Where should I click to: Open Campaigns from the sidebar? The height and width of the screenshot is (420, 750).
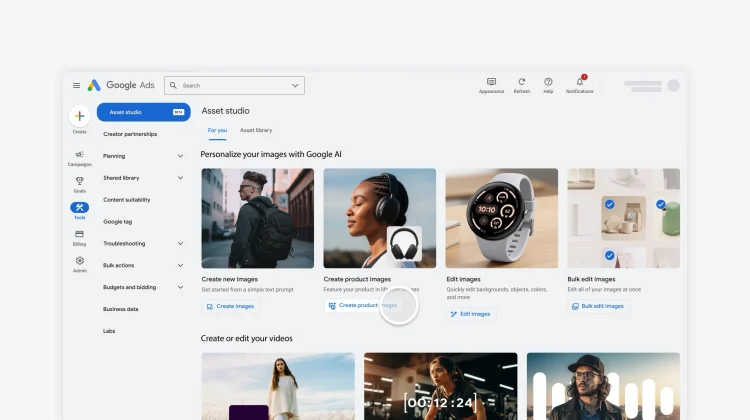[80, 155]
